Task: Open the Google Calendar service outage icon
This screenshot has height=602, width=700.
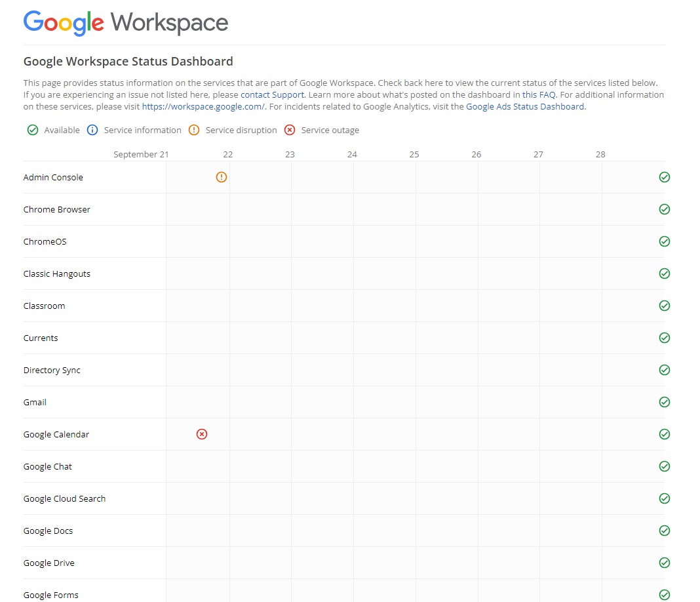Action: pos(202,434)
